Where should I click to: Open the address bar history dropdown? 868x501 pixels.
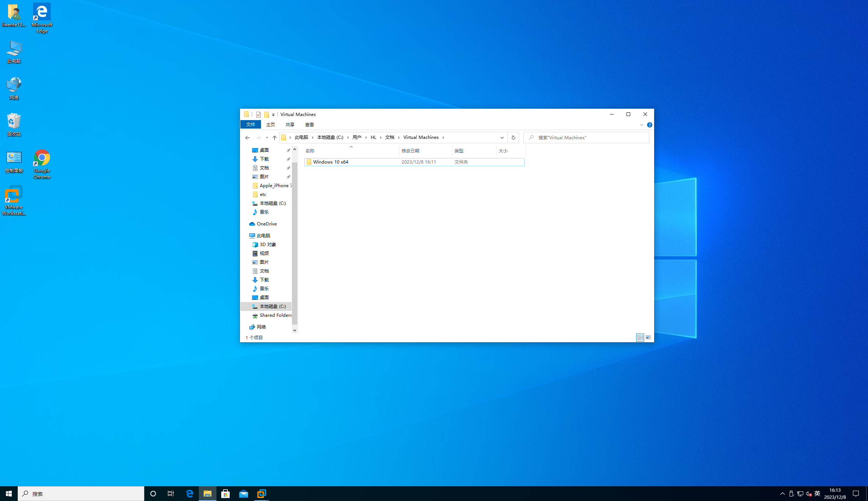pos(502,138)
